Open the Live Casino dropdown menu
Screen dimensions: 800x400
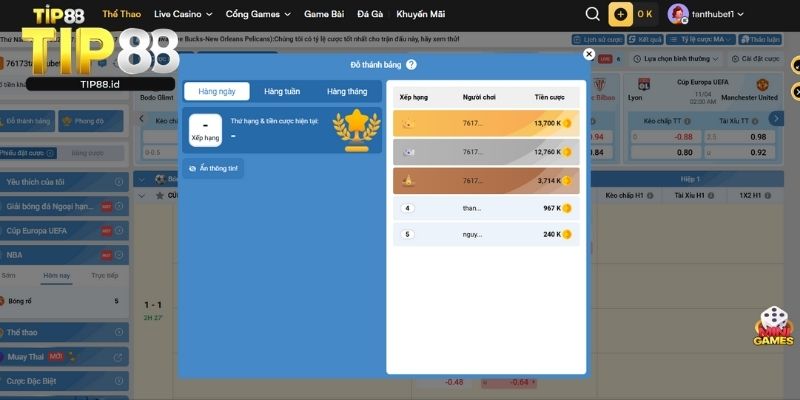tap(183, 15)
